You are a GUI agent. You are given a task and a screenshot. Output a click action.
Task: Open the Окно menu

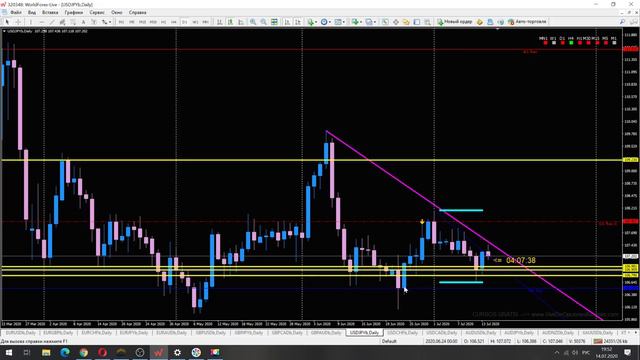116,13
